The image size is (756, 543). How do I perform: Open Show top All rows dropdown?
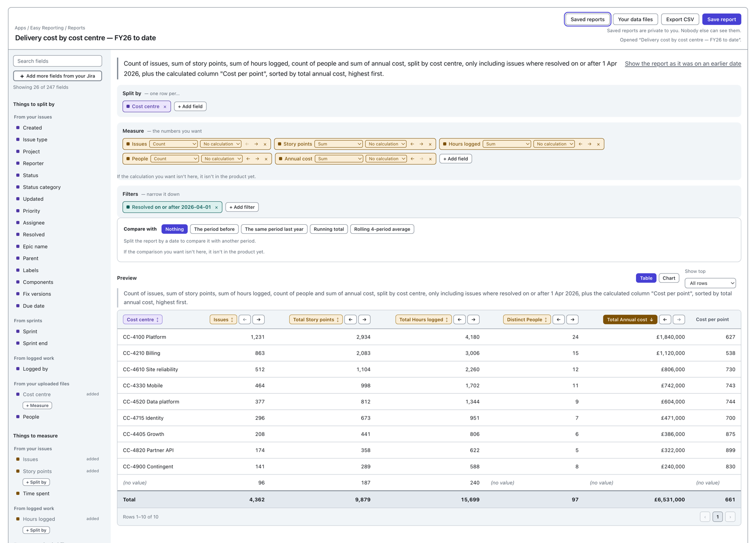pyautogui.click(x=710, y=283)
